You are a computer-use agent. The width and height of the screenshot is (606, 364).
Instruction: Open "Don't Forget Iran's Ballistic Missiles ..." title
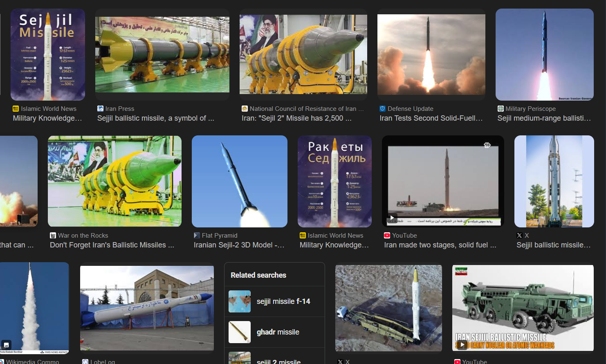(x=112, y=245)
